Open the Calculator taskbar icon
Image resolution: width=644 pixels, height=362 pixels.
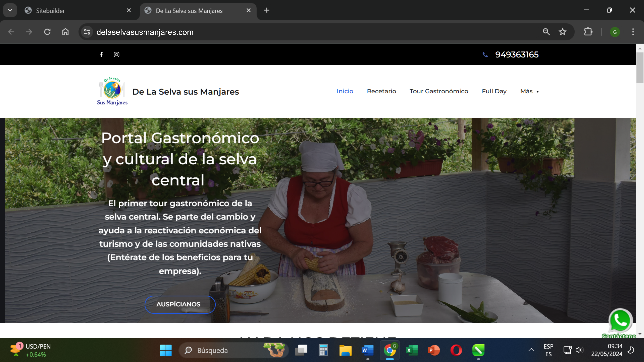point(323,350)
